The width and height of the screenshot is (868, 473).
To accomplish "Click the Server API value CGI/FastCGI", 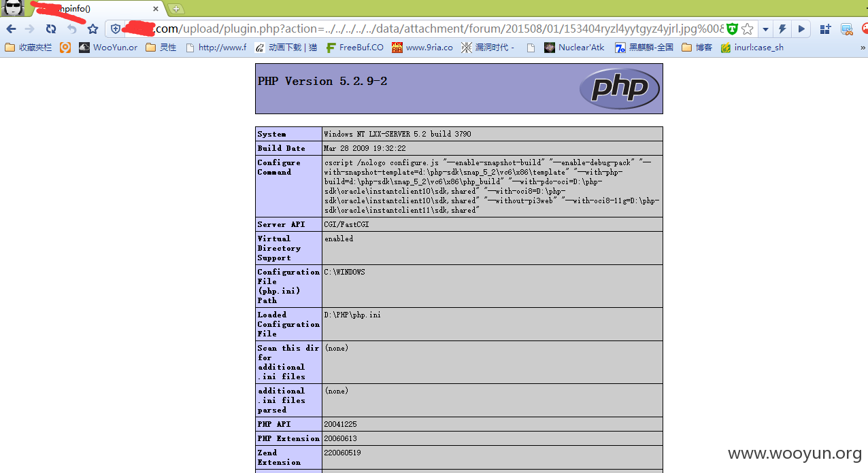I will (346, 224).
